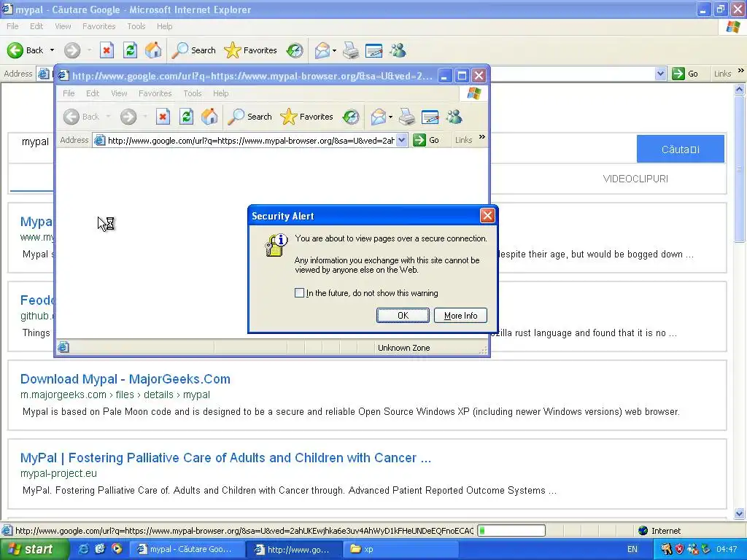747x560 pixels.
Task: Open Mail dropdown arrow in front window toolbar
Action: 391,117
